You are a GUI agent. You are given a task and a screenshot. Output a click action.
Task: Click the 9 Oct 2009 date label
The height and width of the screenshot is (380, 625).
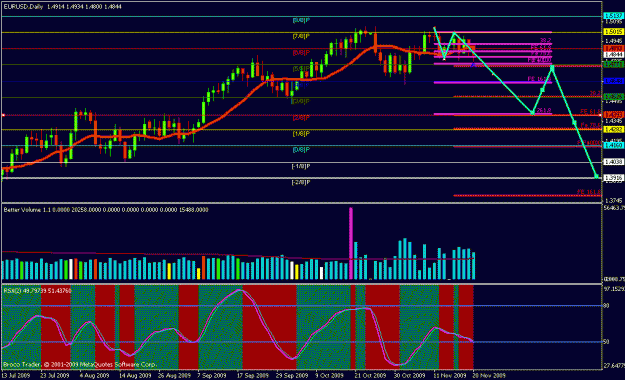click(x=330, y=376)
